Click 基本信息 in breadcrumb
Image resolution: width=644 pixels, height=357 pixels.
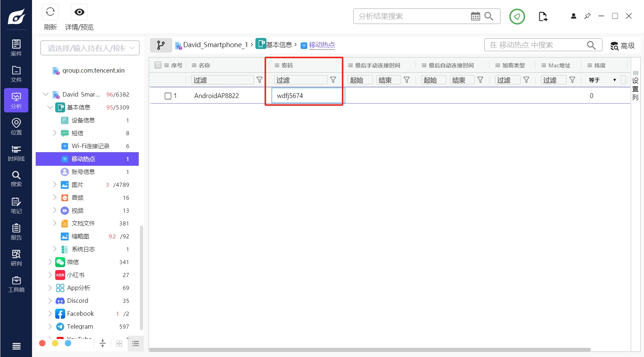point(279,45)
